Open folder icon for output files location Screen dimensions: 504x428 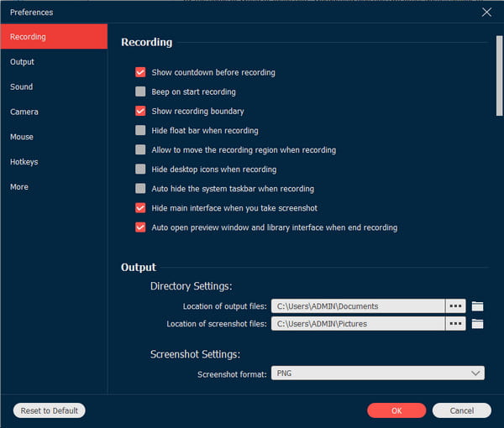pyautogui.click(x=477, y=306)
